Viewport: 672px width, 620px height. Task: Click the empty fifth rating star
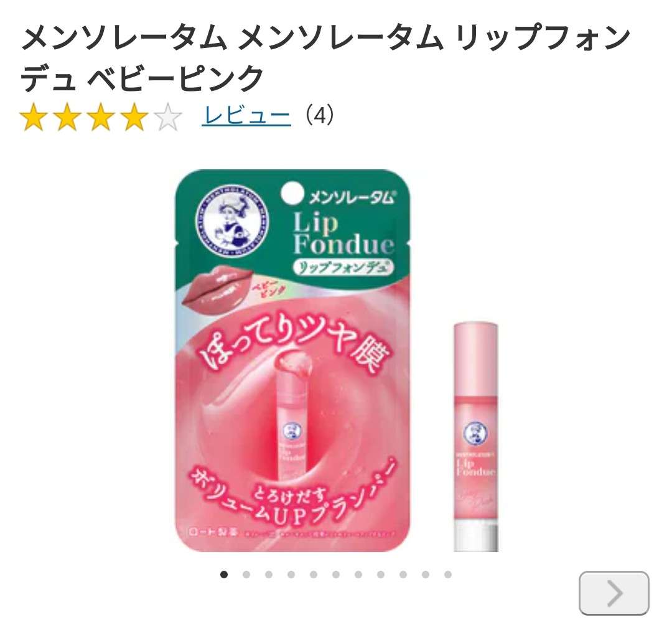tap(167, 116)
